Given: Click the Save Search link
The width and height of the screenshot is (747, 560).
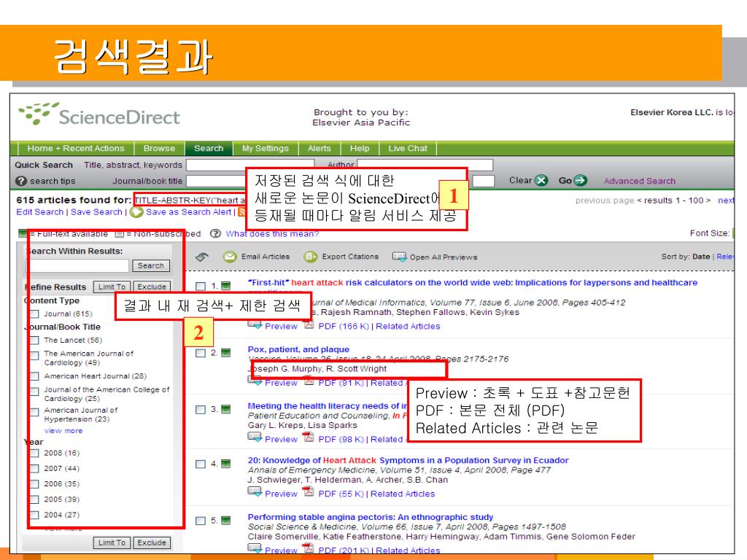Looking at the screenshot, I should click(96, 212).
